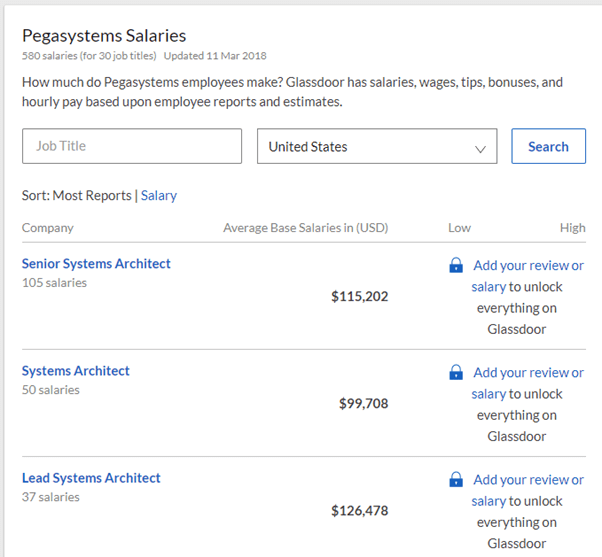Click the 'Average Base Salaries in (USD)' column header
Viewport: 602px width, 557px height.
(306, 228)
